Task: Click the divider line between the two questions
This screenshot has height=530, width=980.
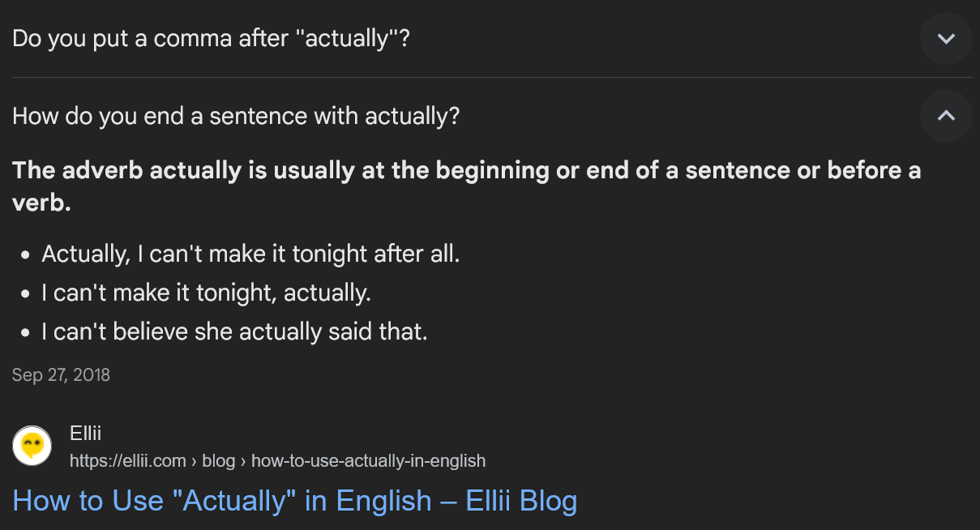Action: 492,77
